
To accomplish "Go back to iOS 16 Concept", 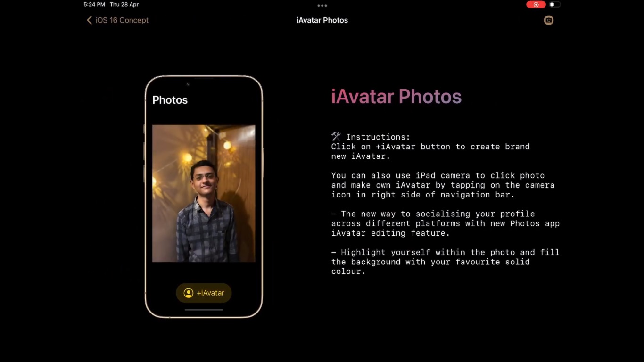I will pyautogui.click(x=117, y=20).
